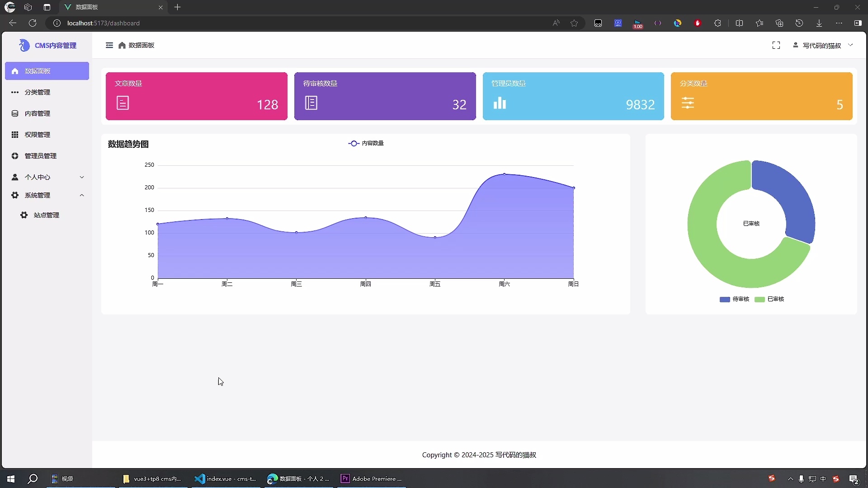Switch to index.vue VS Code taskbar item
This screenshot has width=868, height=488.
pos(226,479)
